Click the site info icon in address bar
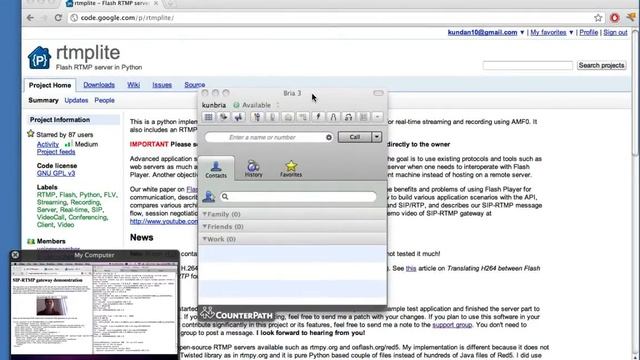The image size is (640, 360). coord(74,18)
